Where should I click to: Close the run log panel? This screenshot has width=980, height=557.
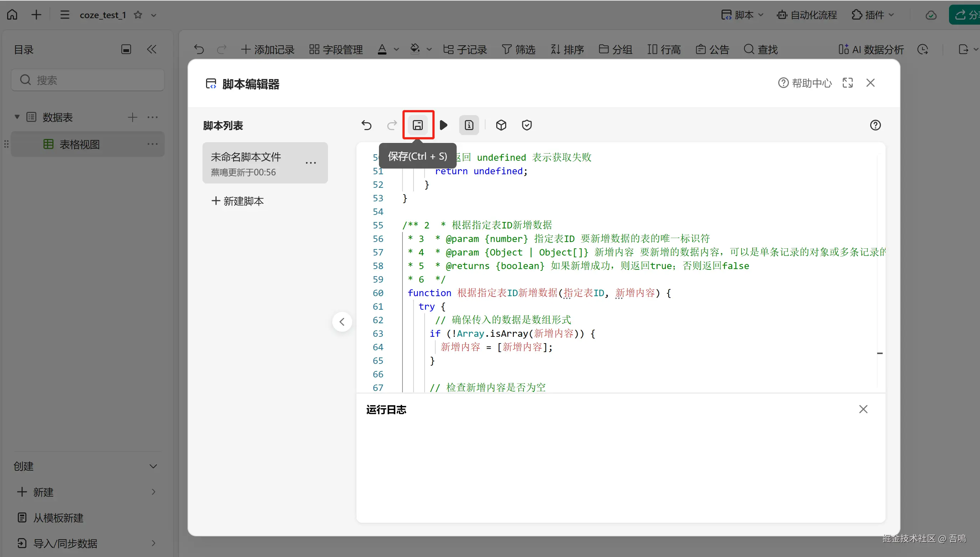point(863,409)
